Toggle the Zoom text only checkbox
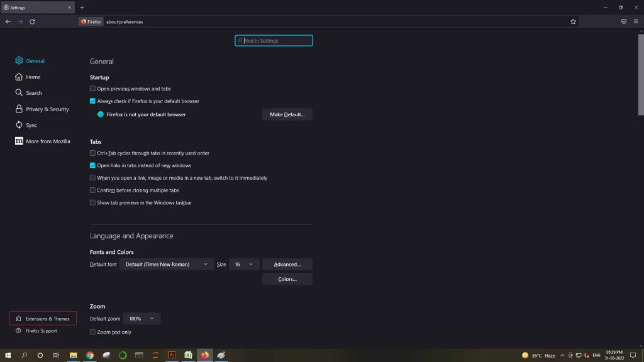 (x=92, y=332)
